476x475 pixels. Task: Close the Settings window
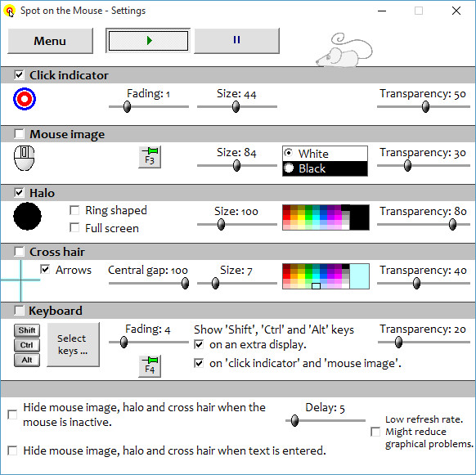(x=456, y=11)
